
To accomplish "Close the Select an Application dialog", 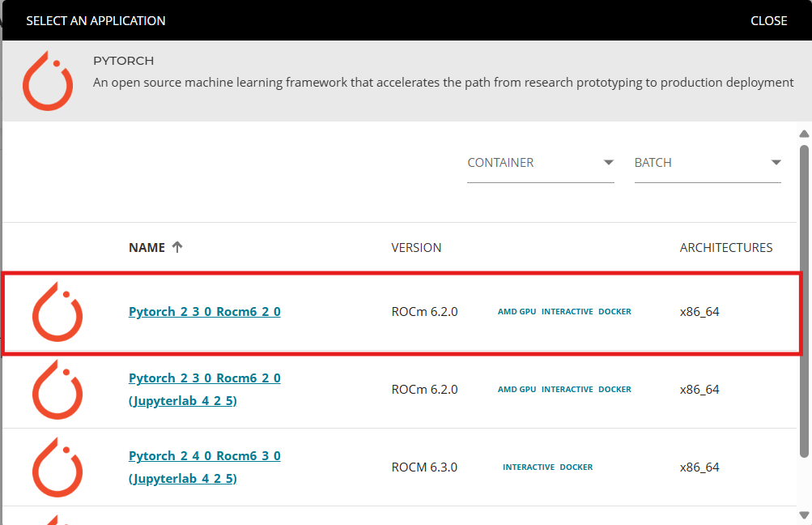I will tap(768, 21).
